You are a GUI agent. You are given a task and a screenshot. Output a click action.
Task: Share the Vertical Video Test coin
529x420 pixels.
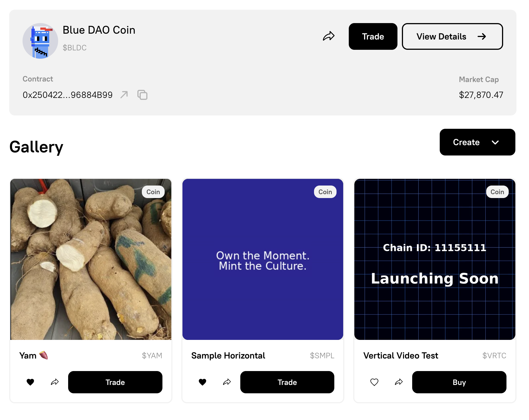coord(399,382)
